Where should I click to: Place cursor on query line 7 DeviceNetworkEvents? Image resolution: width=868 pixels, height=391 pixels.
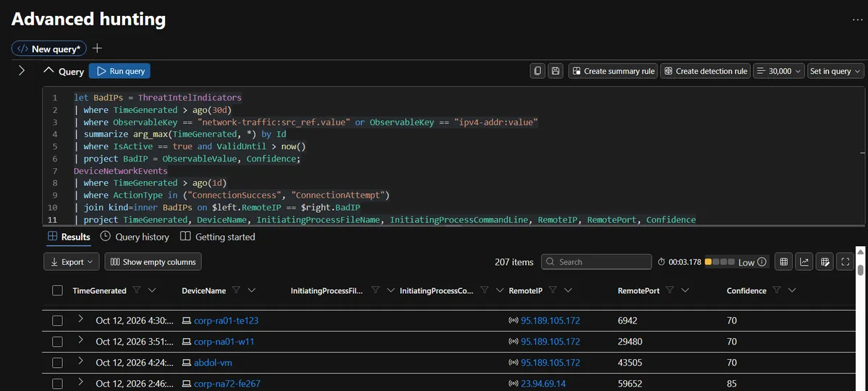click(120, 171)
